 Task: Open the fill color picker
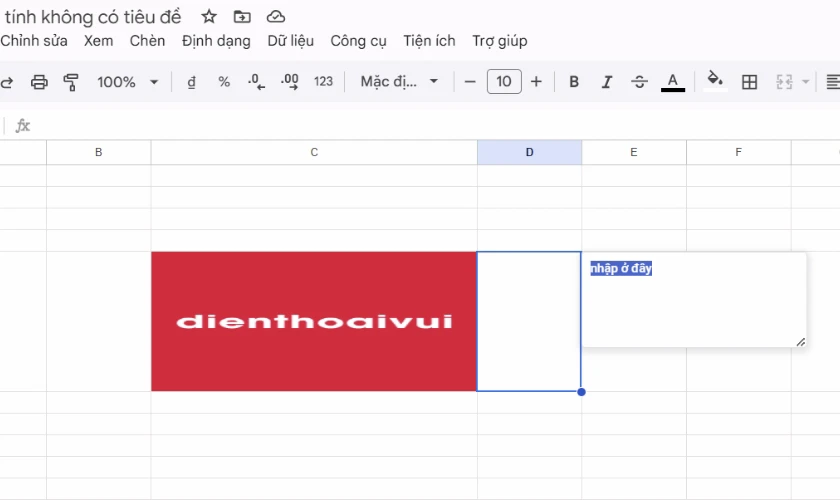pyautogui.click(x=715, y=81)
